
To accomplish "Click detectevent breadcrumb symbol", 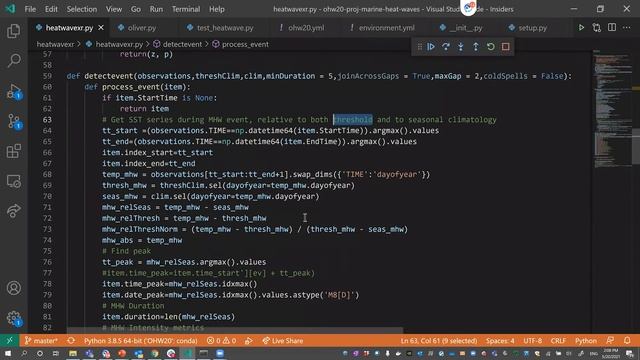I will [x=178, y=44].
